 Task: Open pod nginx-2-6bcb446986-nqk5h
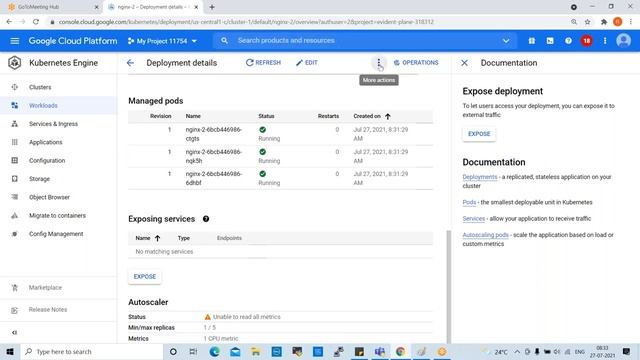click(x=213, y=156)
